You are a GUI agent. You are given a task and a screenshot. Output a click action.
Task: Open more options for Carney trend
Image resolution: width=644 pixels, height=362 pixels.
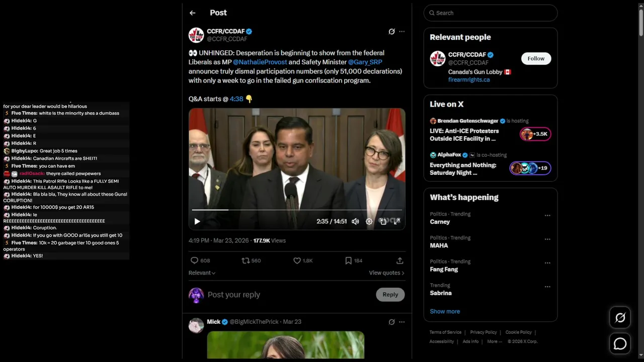547,215
